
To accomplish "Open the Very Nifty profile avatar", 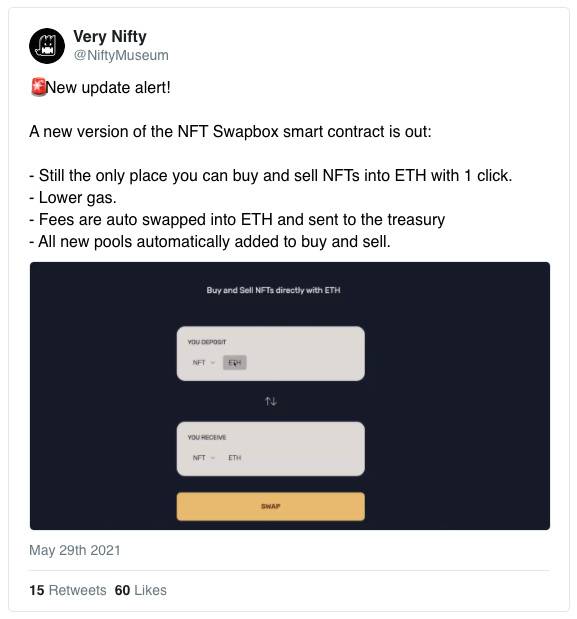I will coord(47,46).
